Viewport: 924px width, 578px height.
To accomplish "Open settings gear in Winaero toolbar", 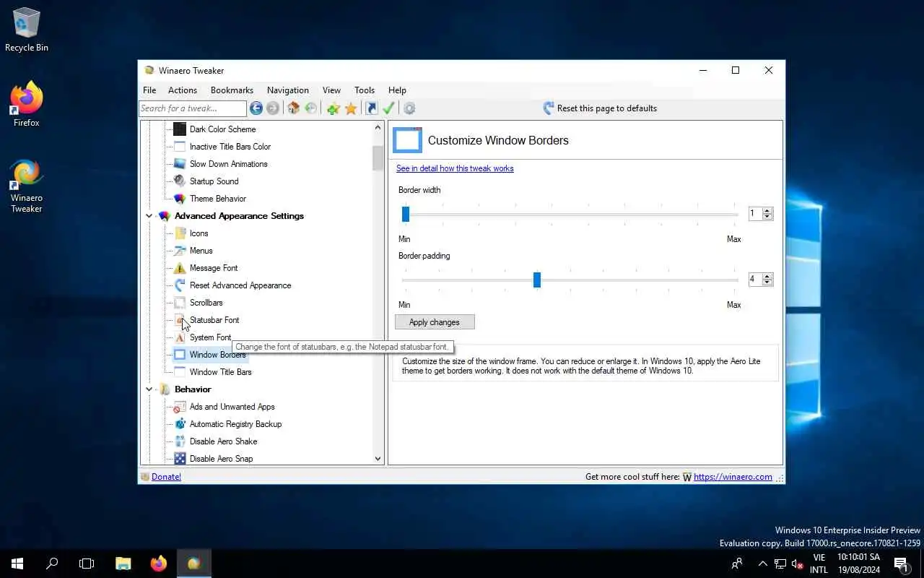I will [409, 108].
